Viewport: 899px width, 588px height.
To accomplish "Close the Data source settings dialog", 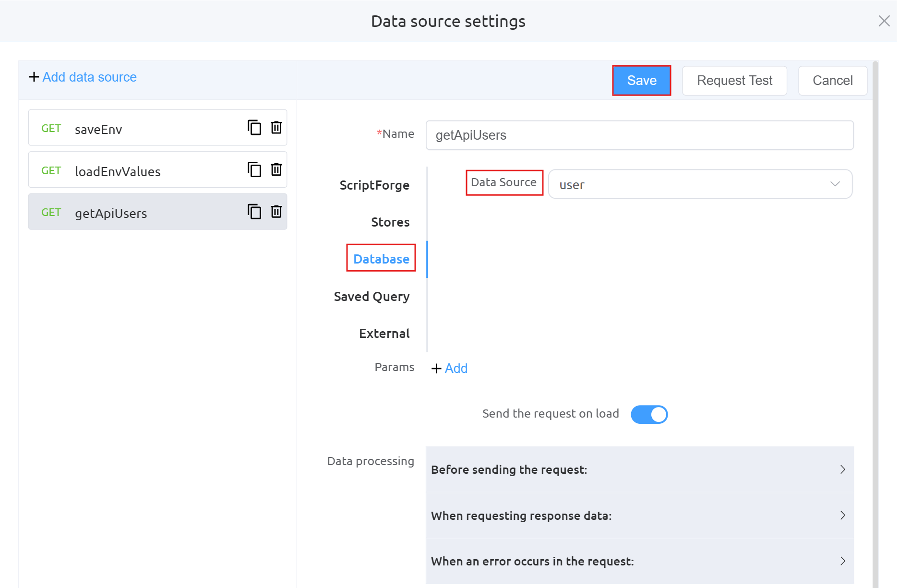I will [884, 21].
